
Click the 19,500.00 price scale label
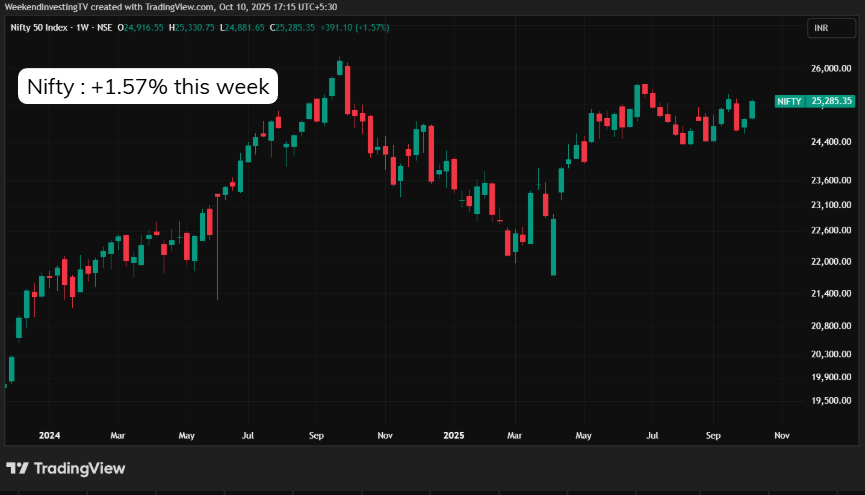click(831, 400)
